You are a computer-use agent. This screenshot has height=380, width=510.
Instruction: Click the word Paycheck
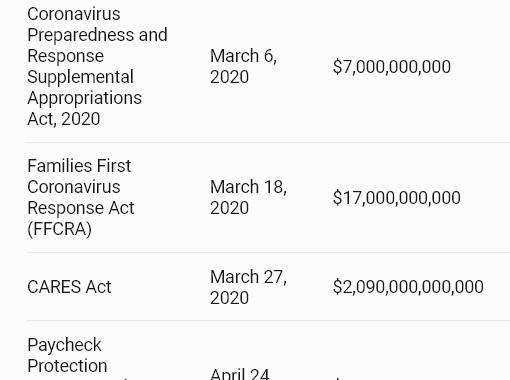pyautogui.click(x=64, y=345)
